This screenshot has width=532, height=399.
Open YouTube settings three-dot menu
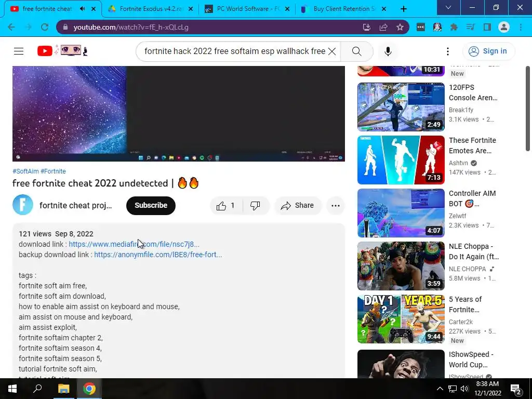click(x=448, y=51)
